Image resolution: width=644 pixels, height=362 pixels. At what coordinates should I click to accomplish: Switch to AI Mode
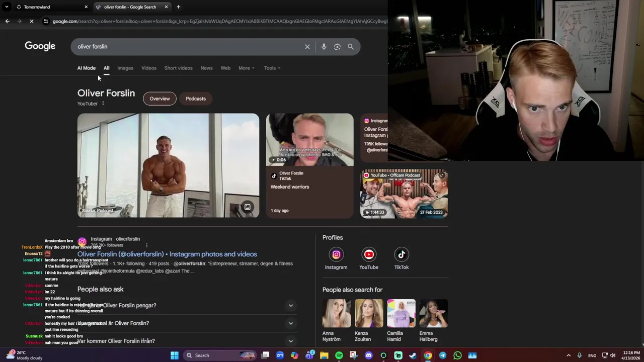click(86, 68)
